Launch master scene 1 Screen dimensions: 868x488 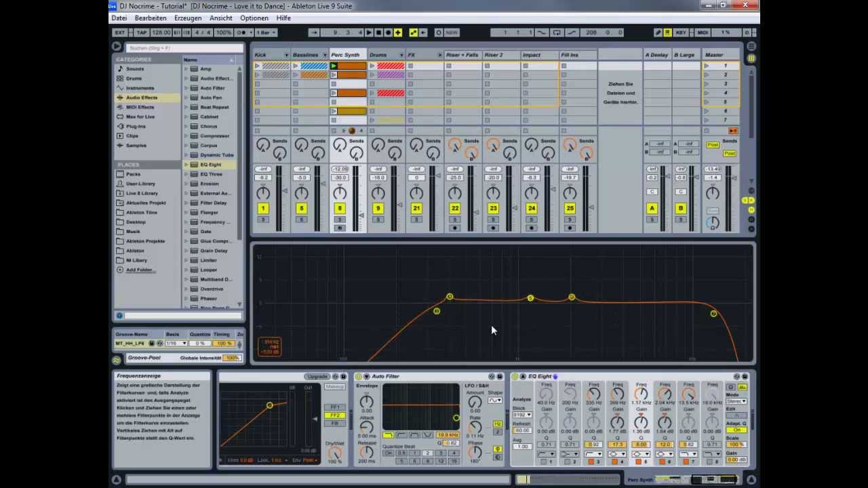point(707,66)
